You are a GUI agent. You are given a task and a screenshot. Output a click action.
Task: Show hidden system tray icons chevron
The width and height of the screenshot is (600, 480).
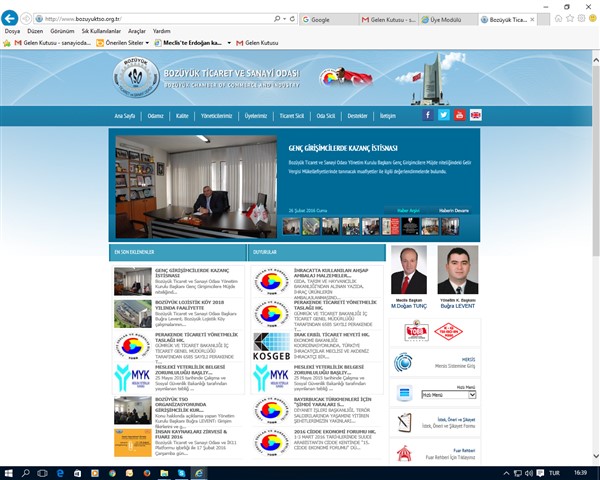tap(506, 473)
